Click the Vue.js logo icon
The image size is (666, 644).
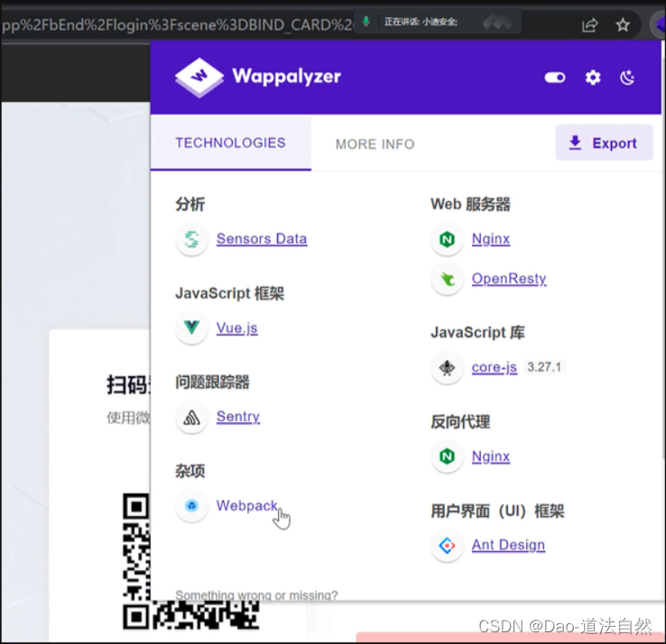point(192,327)
